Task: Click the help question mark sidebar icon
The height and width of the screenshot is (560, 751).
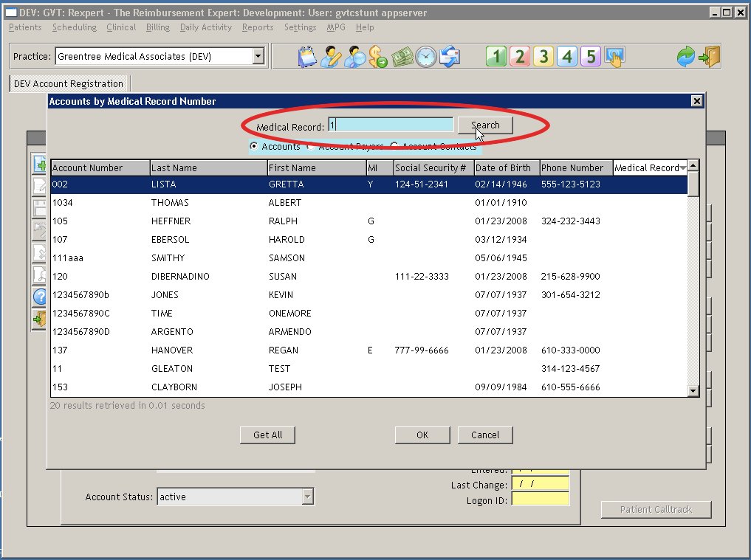Action: coord(39,297)
